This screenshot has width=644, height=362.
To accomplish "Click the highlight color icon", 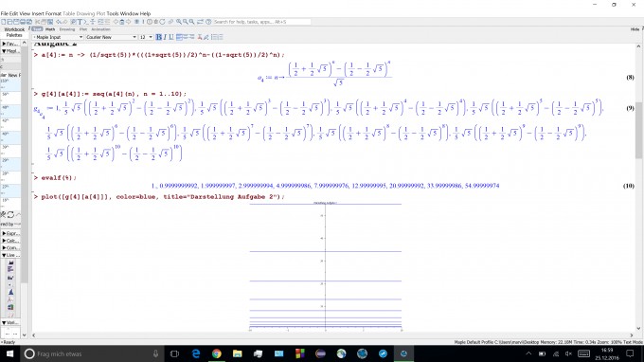I will pos(206,37).
